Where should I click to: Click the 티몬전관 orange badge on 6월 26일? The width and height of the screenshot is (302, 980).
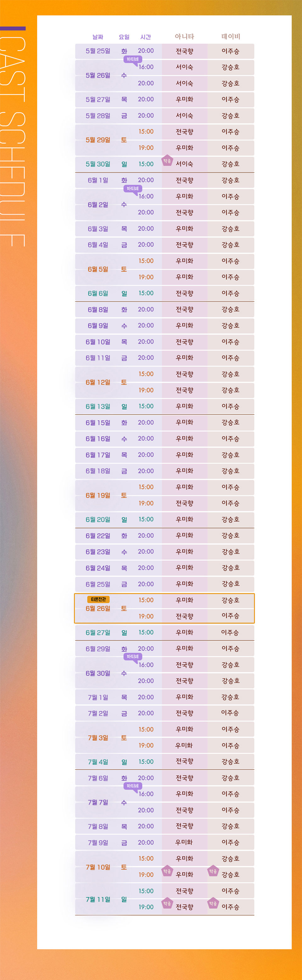99,599
